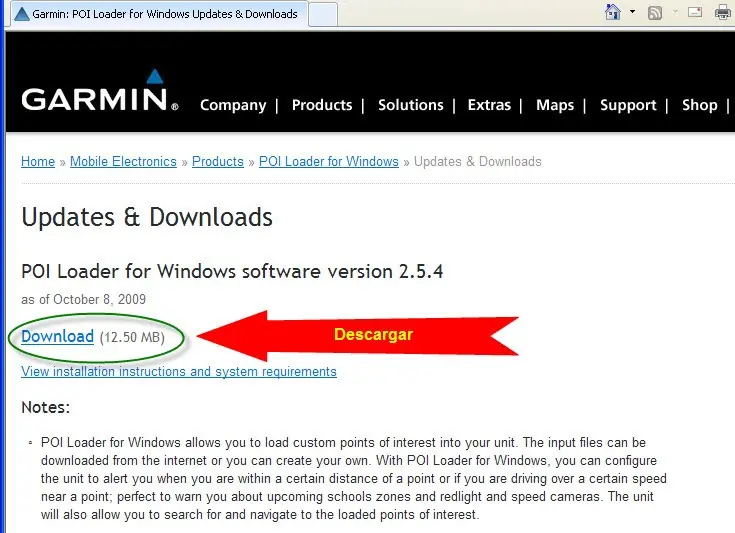
Task: Open the Extras menu
Action: (489, 105)
